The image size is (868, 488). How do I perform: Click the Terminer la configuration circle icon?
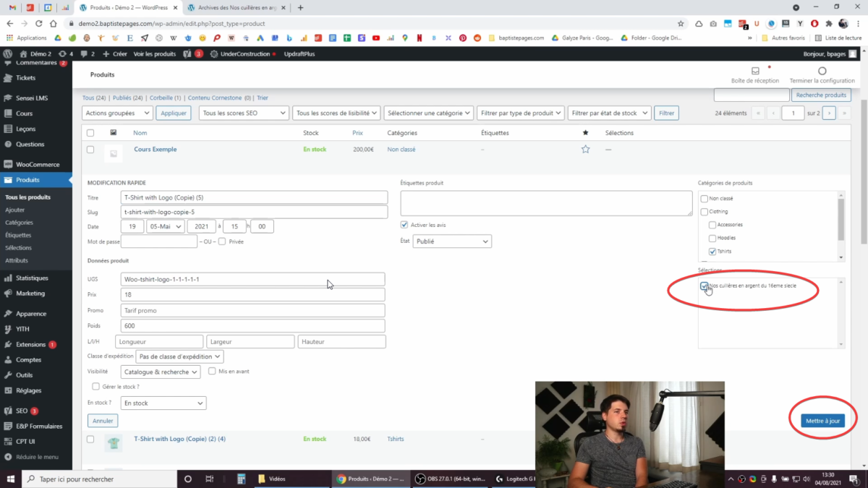coord(822,72)
